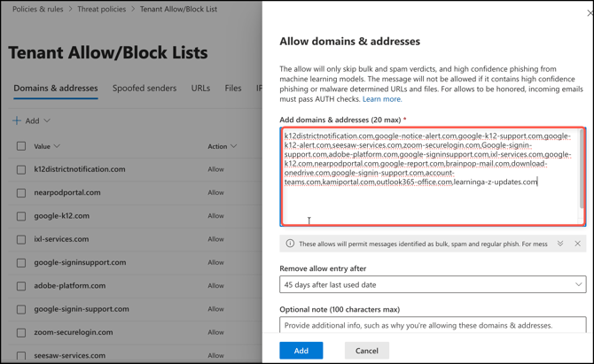Click the Action column sort arrow
This screenshot has width=594, height=364.
(236, 146)
